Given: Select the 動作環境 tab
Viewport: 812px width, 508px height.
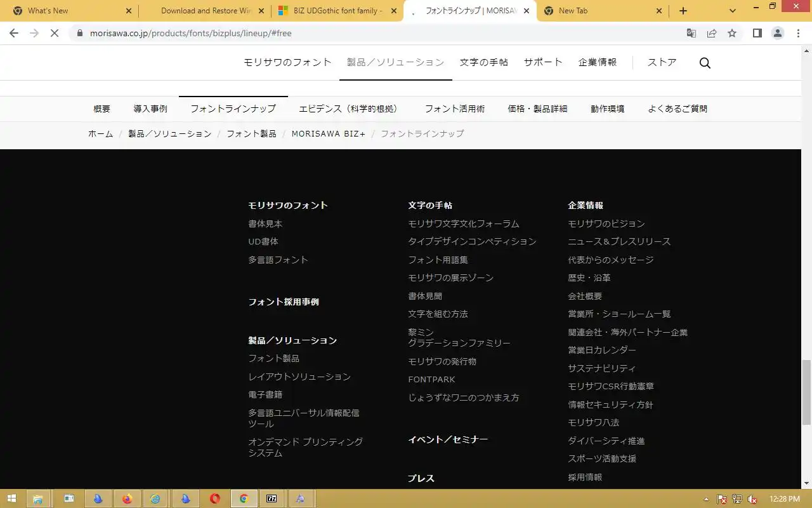Looking at the screenshot, I should (608, 109).
